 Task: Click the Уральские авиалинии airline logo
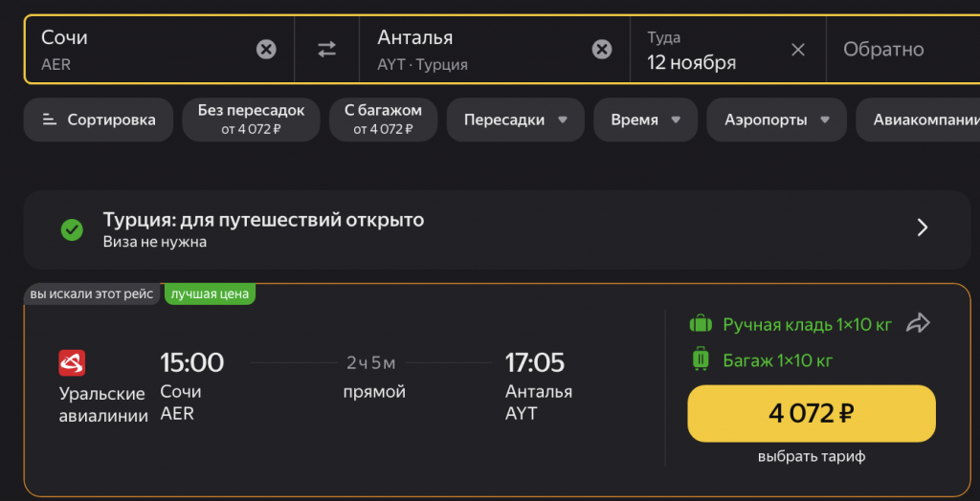pos(73,363)
